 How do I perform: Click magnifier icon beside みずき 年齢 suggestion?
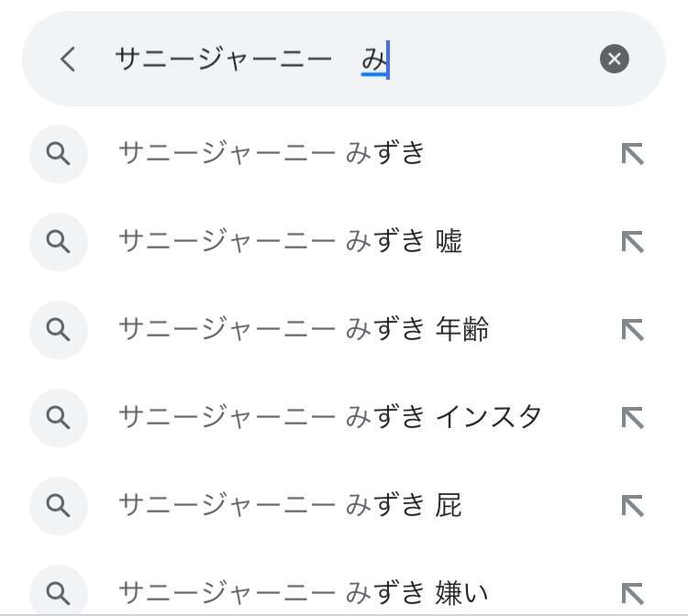[59, 330]
